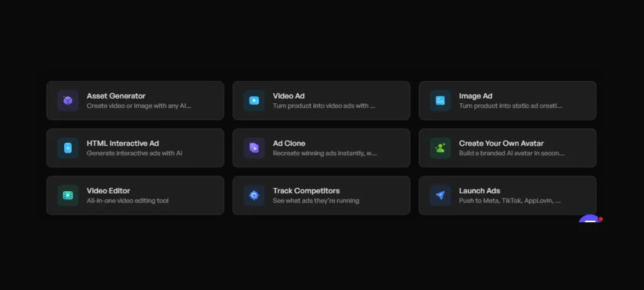Click the purple cube Asset Generator icon
This screenshot has width=644, height=290.
coord(68,101)
